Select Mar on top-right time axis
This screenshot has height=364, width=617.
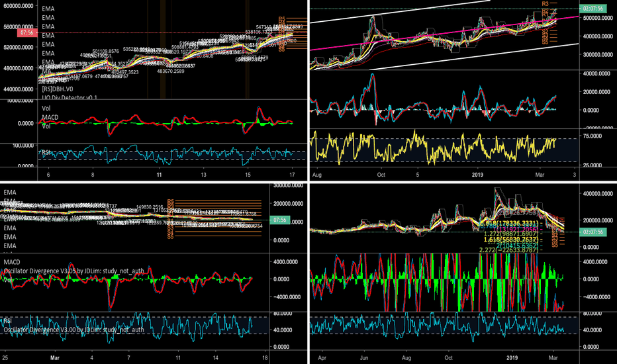(x=540, y=175)
